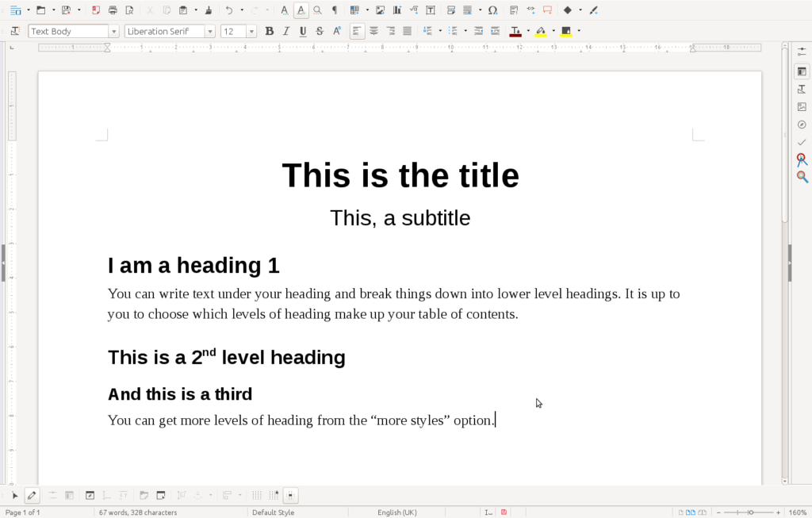Insert a special character with the Omega icon

492,10
